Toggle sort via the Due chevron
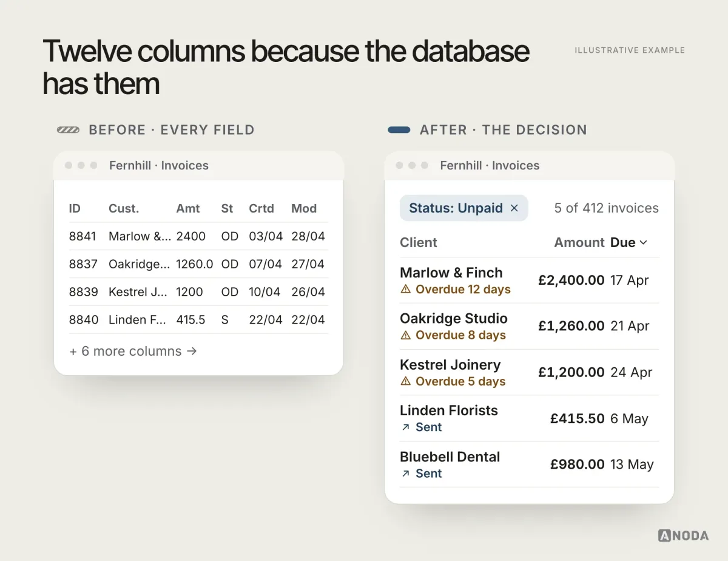 pyautogui.click(x=644, y=243)
